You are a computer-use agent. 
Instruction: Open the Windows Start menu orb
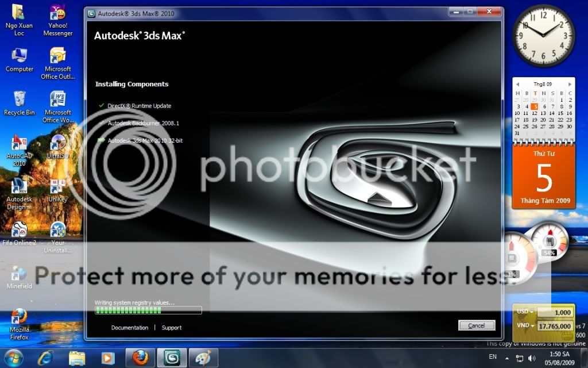click(x=14, y=358)
